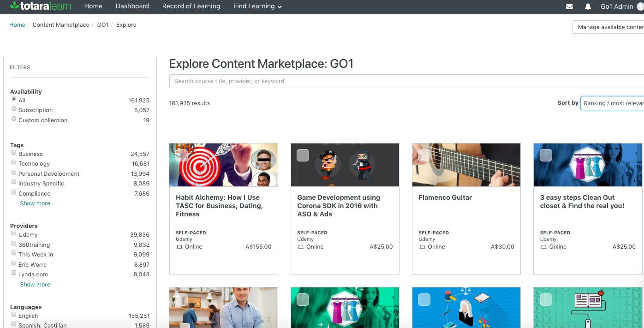Go to Home in top navigation
644x328 pixels.
click(x=93, y=6)
